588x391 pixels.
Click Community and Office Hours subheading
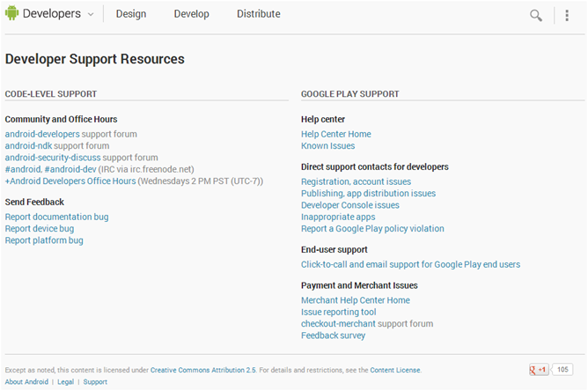coord(61,119)
